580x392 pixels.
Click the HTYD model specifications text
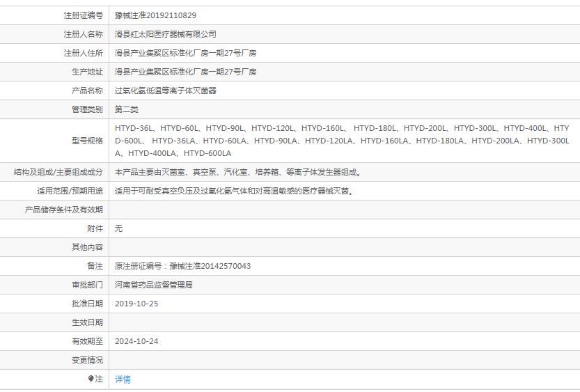click(341, 141)
